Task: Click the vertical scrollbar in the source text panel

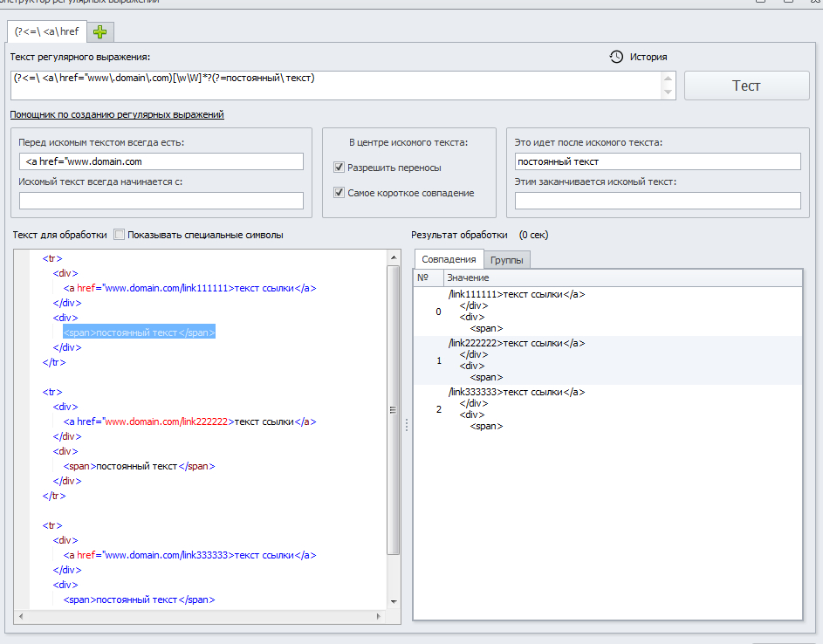Action: pyautogui.click(x=394, y=410)
